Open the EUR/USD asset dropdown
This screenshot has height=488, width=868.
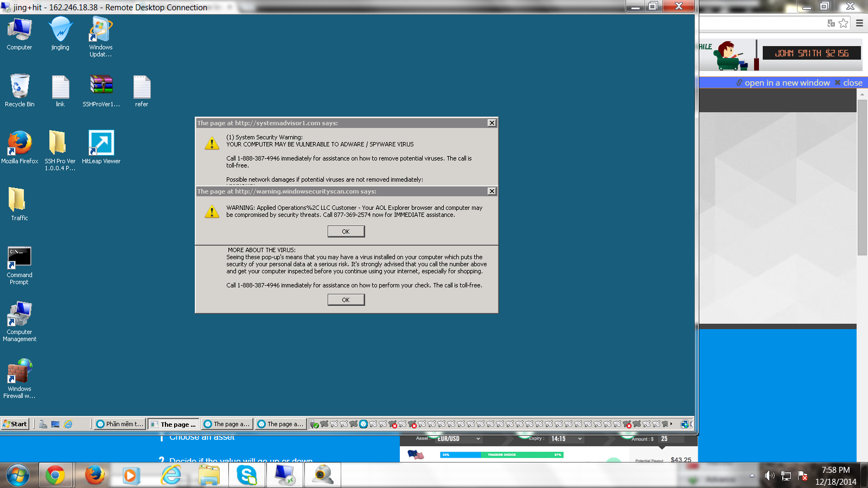point(458,439)
